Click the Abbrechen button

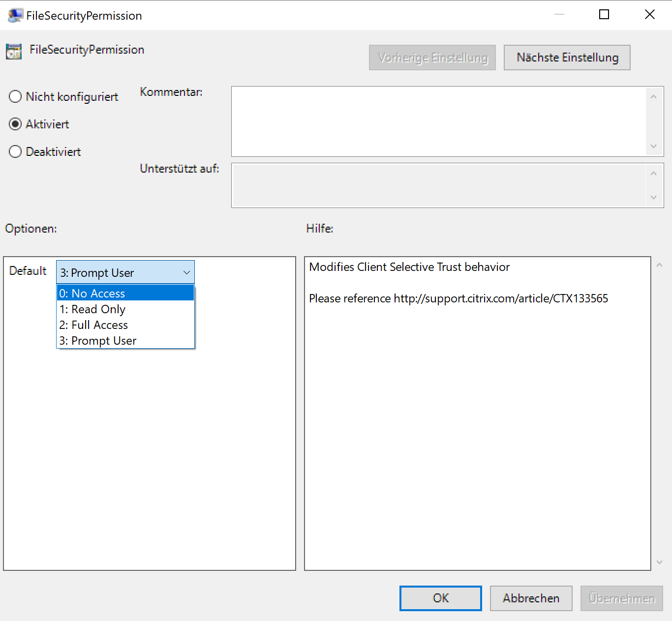[531, 598]
